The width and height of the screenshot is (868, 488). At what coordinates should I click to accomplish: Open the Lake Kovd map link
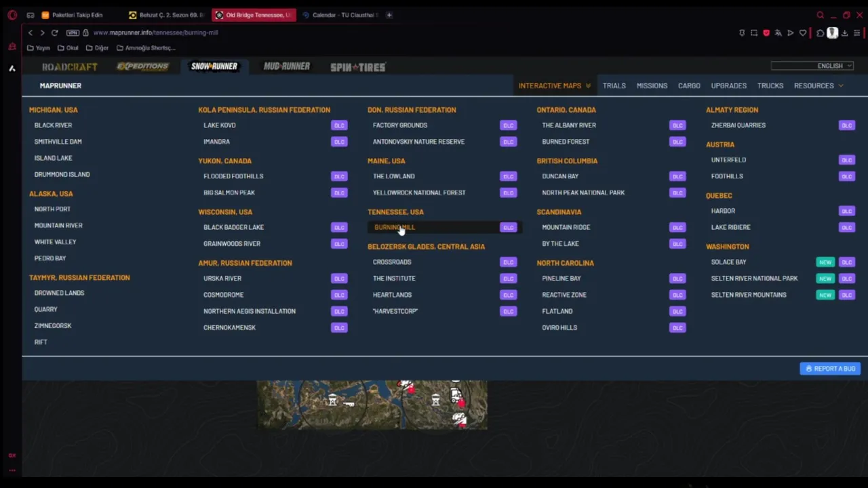(220, 125)
